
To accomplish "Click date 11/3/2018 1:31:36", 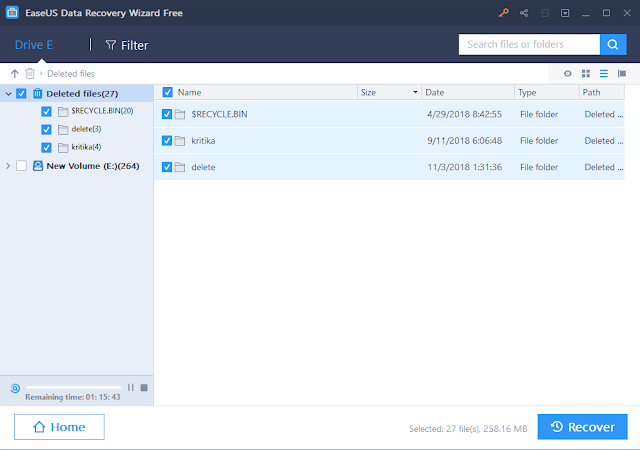I will [x=464, y=167].
